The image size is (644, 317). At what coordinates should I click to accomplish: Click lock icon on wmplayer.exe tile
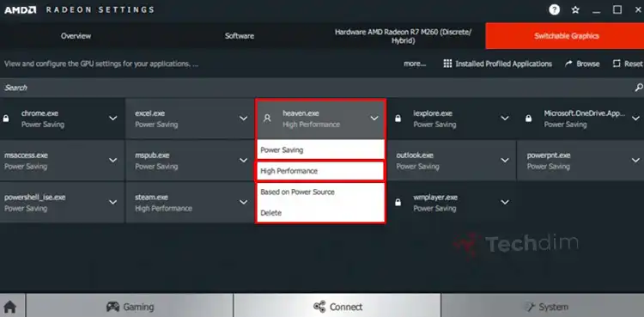point(398,202)
